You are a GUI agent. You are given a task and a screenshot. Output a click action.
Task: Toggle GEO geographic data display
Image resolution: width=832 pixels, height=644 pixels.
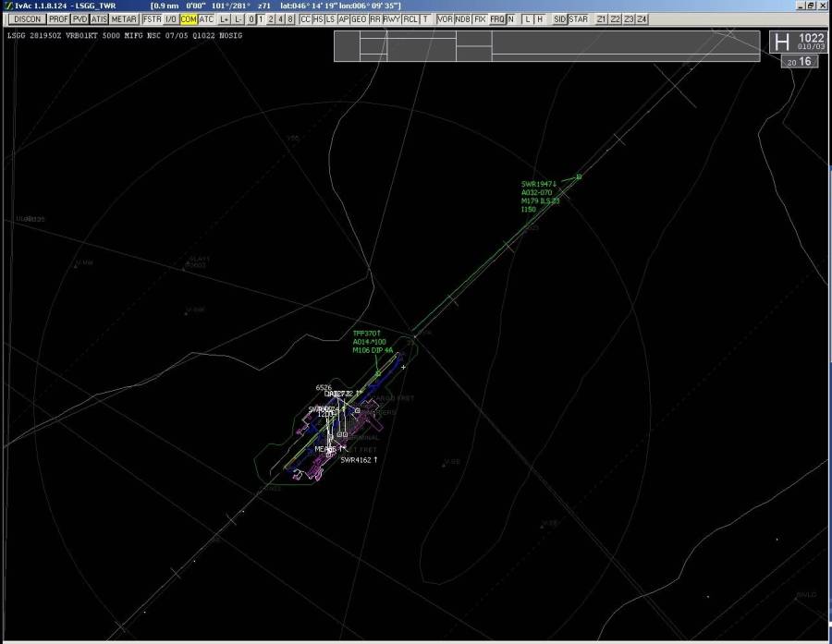359,19
